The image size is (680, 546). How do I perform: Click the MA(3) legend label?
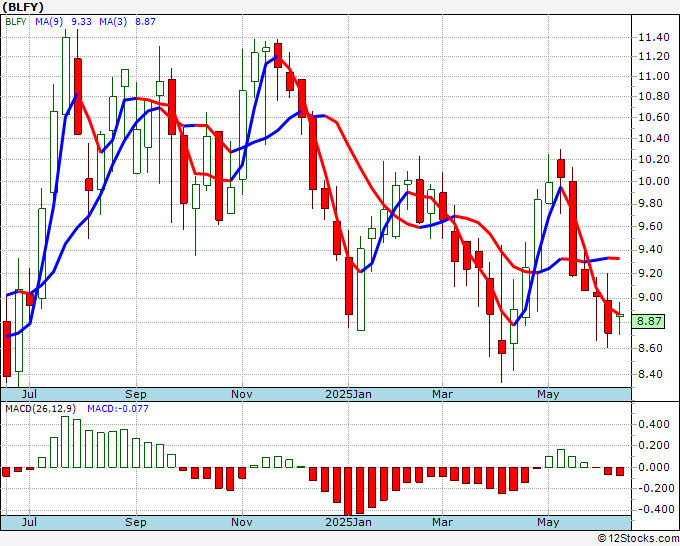pyautogui.click(x=113, y=21)
